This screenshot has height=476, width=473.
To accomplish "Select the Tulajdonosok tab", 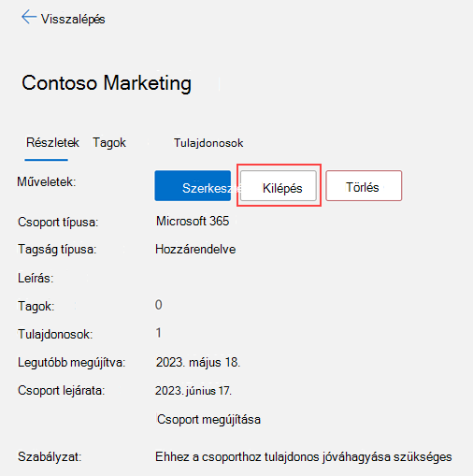I will coord(208,143).
